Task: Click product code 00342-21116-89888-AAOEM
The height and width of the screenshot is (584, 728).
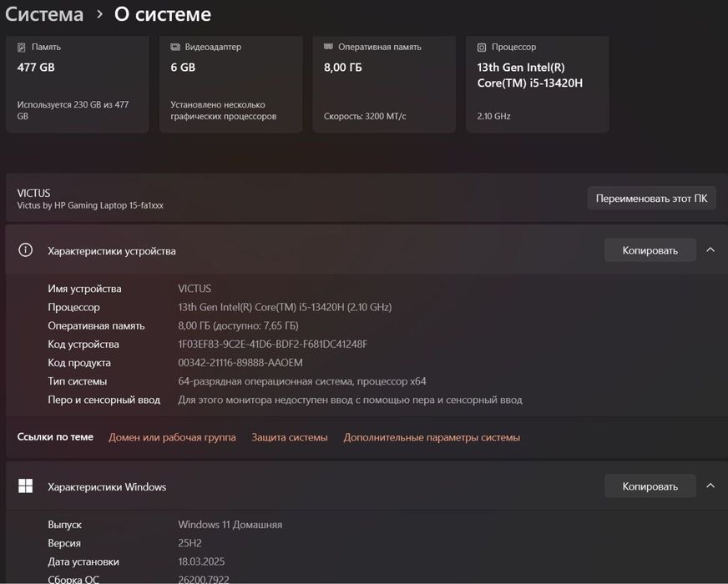Action: click(x=240, y=363)
